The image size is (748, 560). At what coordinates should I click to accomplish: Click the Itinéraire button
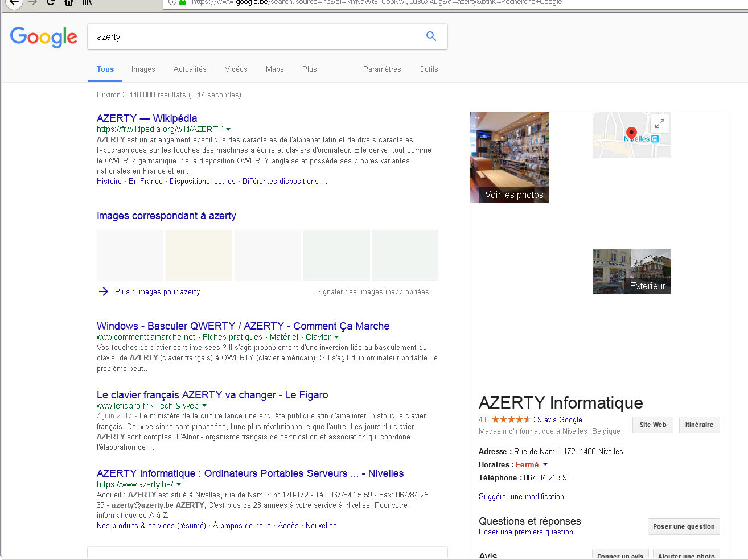(700, 425)
